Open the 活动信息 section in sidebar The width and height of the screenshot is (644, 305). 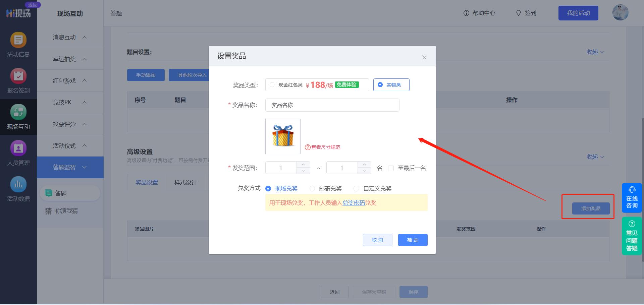point(18,45)
